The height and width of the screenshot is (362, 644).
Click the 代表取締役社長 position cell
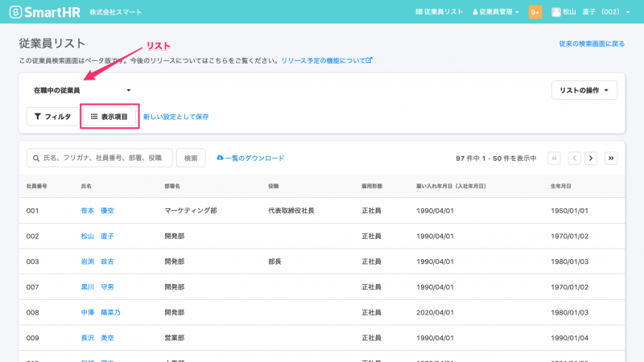coord(291,211)
